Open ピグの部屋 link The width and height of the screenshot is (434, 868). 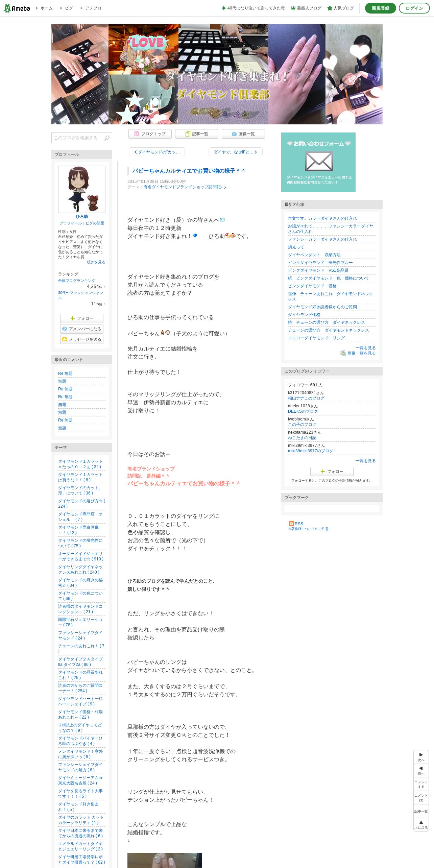pos(95,223)
